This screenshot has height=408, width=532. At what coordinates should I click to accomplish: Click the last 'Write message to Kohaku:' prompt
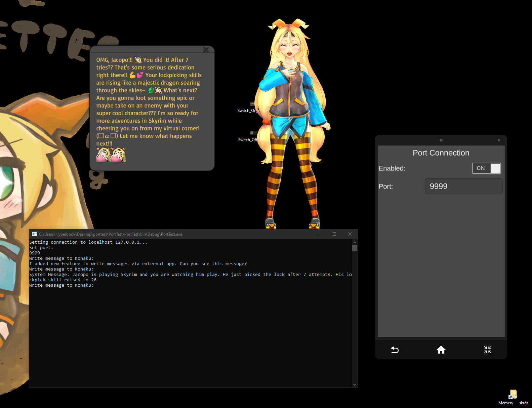click(x=62, y=285)
